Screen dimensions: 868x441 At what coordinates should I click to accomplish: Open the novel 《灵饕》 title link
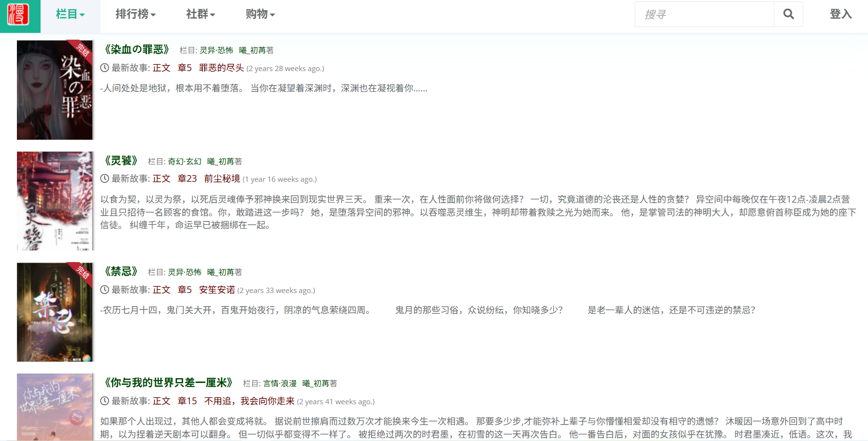pos(121,161)
